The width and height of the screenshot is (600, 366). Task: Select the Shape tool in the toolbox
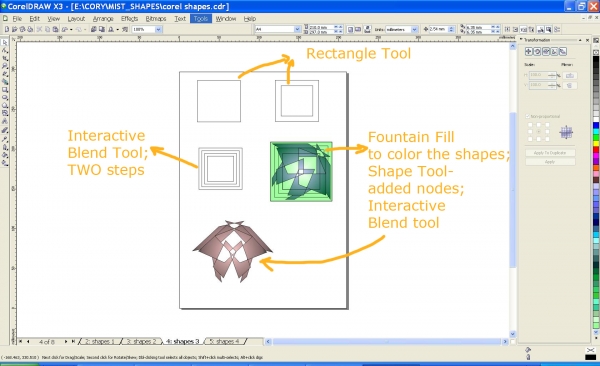click(x=5, y=50)
